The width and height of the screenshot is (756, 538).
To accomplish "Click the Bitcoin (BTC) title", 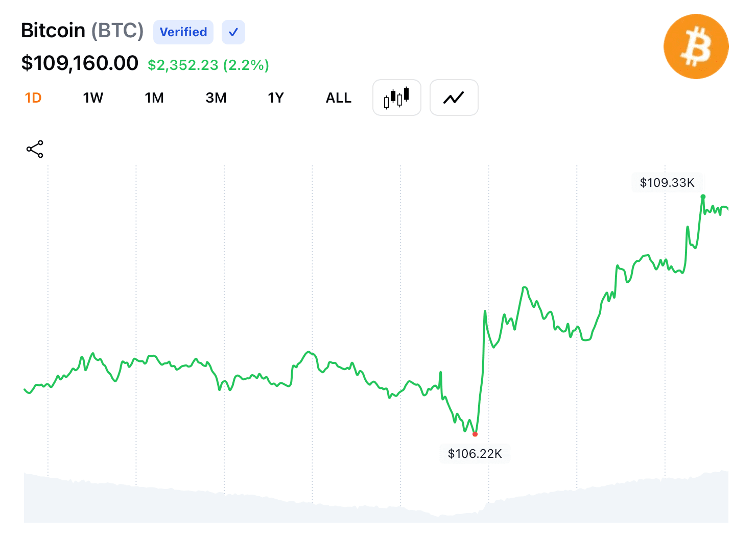I will [82, 31].
